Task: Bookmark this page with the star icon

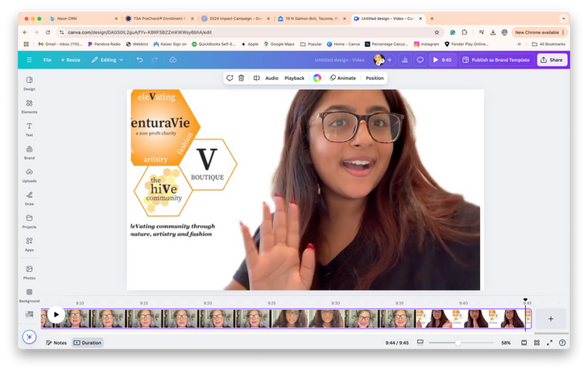Action: pyautogui.click(x=437, y=32)
